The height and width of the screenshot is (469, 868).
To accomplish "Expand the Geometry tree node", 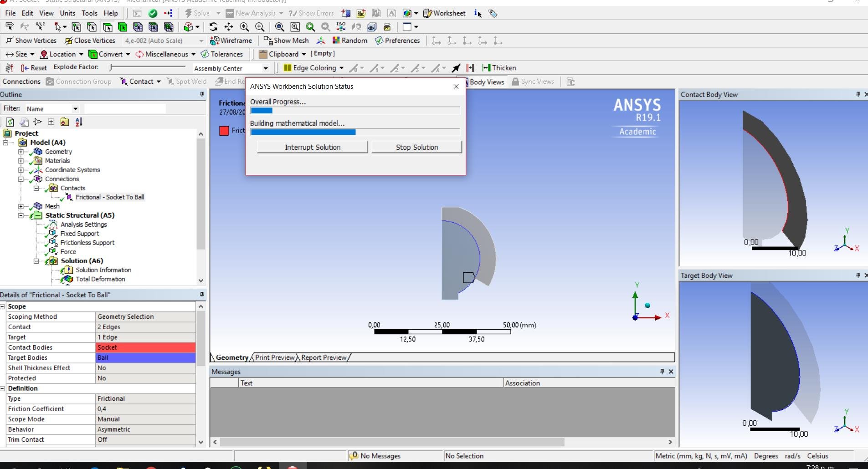I will (21, 152).
